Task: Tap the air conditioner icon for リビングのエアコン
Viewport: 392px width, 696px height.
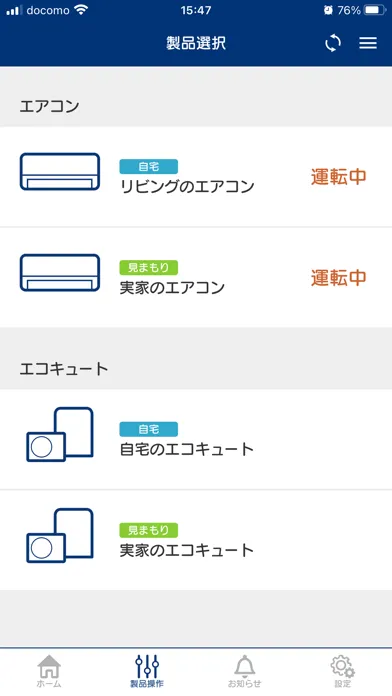Action: 60,172
